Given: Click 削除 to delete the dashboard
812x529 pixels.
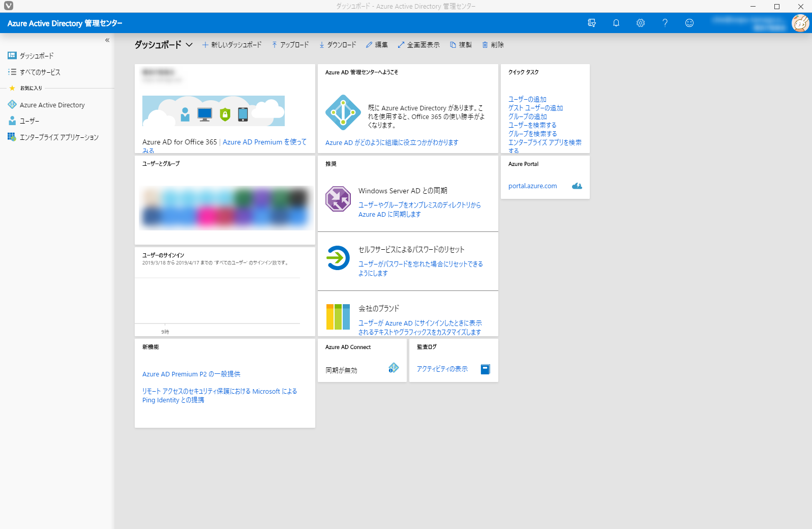Looking at the screenshot, I should click(x=493, y=45).
